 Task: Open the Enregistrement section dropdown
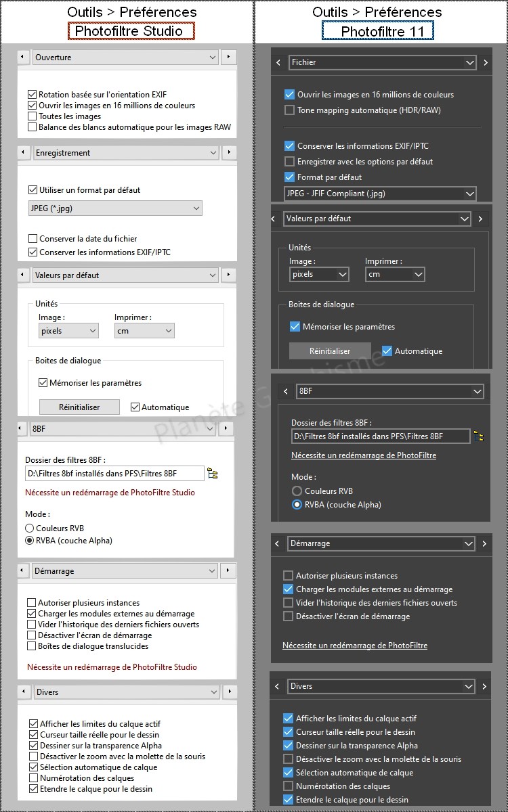click(125, 153)
